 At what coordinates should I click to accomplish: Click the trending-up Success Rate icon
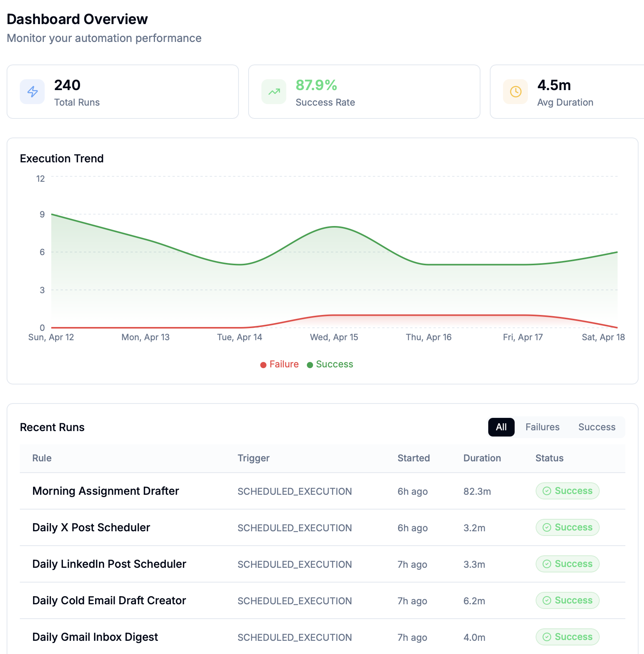pos(274,92)
